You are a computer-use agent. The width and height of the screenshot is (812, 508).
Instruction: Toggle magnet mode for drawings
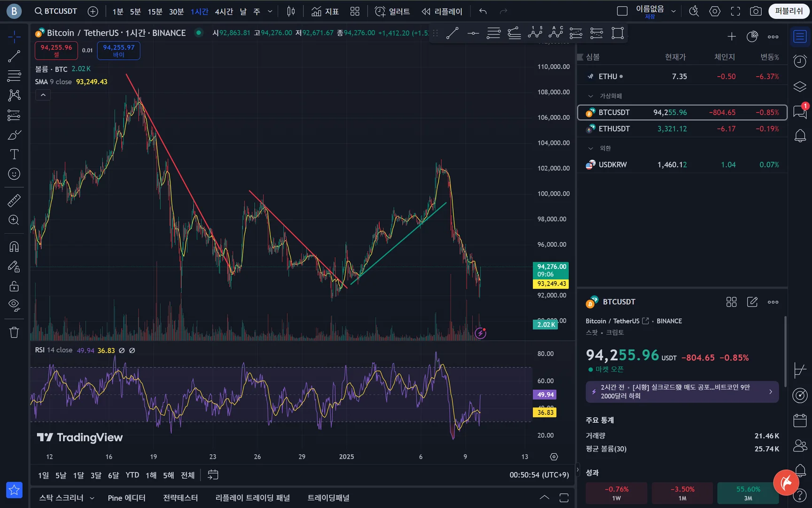click(x=14, y=247)
